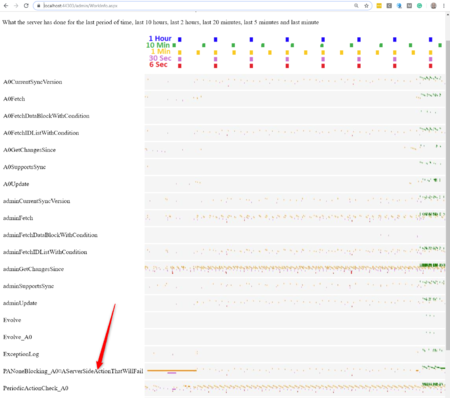Select the adminCurrentSyncVersion row label
This screenshot has height=398, width=450.
tap(37, 201)
